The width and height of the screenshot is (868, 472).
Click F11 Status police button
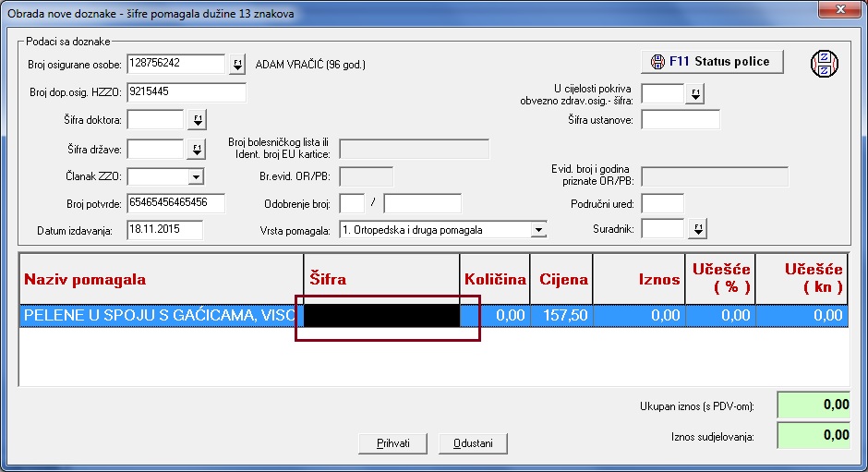point(712,62)
